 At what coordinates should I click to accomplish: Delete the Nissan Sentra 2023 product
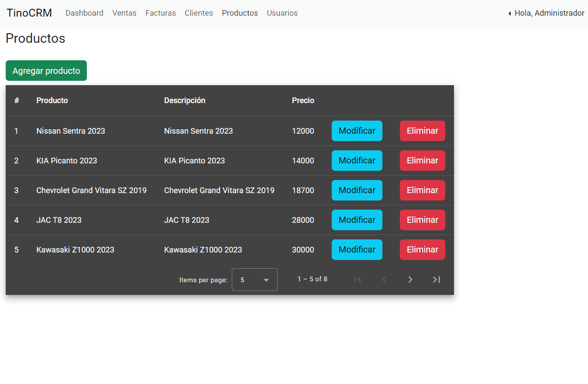pos(423,131)
